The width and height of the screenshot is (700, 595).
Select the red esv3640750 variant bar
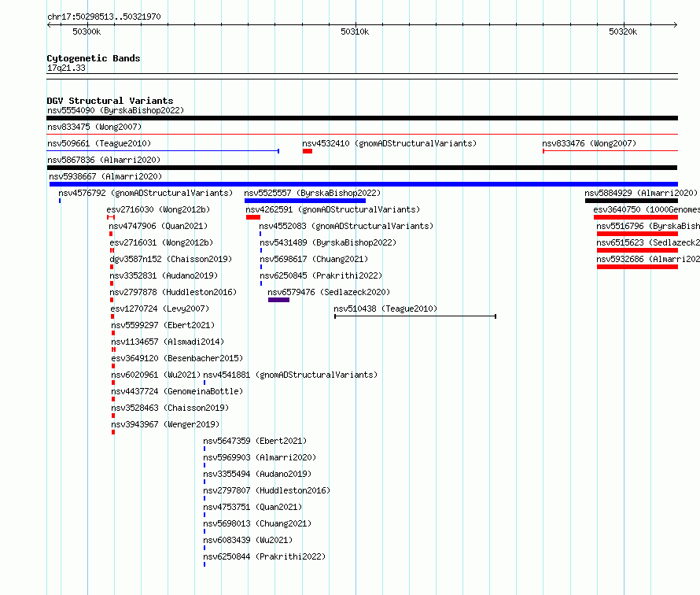636,217
